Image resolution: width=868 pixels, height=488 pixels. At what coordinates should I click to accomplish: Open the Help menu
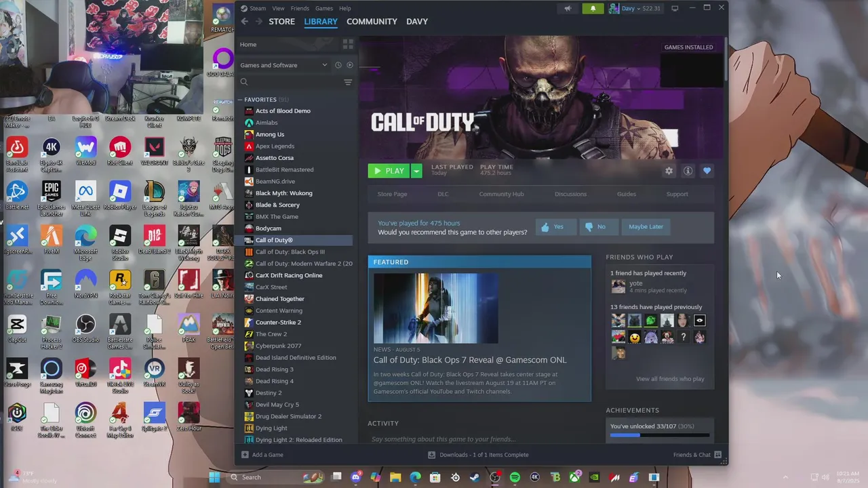point(344,8)
